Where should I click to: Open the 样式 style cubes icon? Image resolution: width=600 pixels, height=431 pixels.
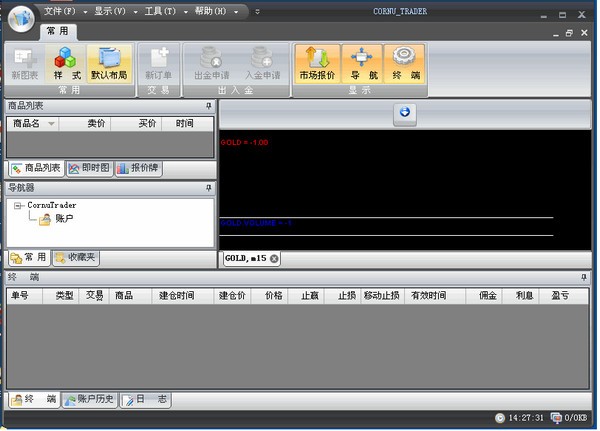66,64
